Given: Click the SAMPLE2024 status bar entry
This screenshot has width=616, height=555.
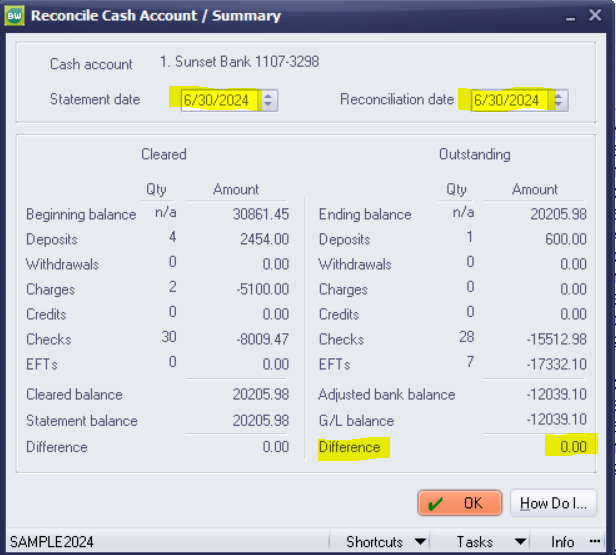Looking at the screenshot, I should 51,542.
